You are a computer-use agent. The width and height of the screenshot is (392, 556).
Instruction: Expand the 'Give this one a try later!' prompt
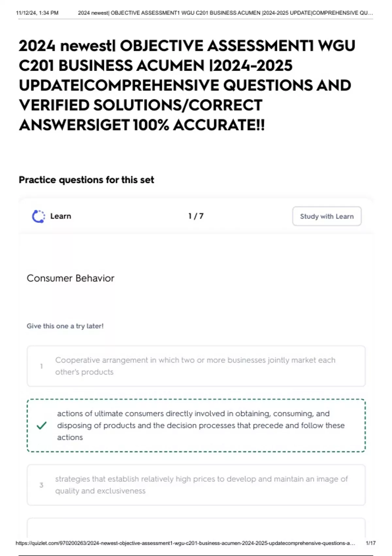[x=65, y=326]
